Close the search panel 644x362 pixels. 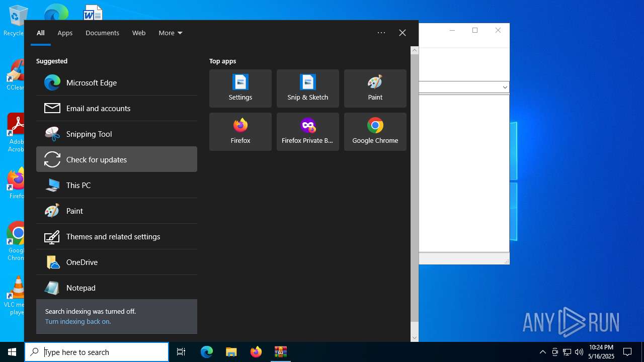click(x=403, y=33)
